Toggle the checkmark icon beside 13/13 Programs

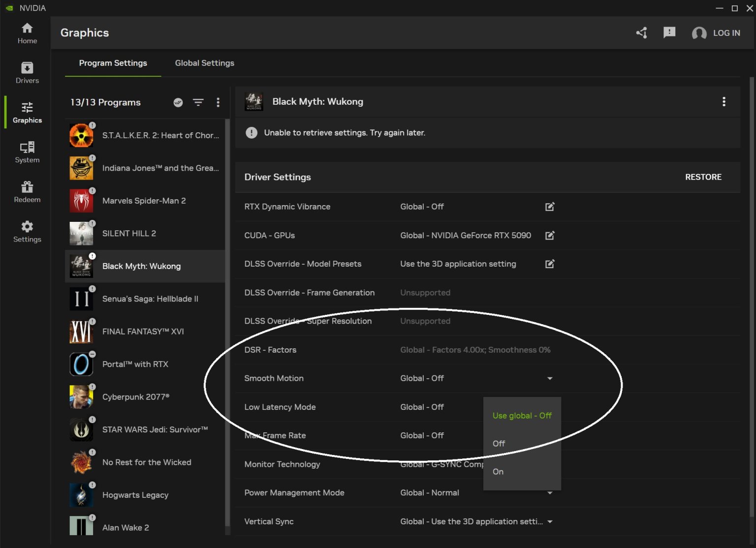coord(178,102)
